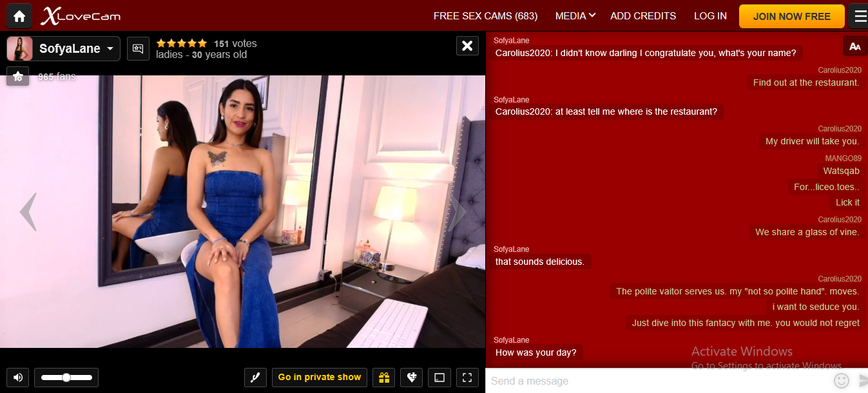
Task: Click SofyaLane's avatar thumbnail
Action: click(20, 49)
